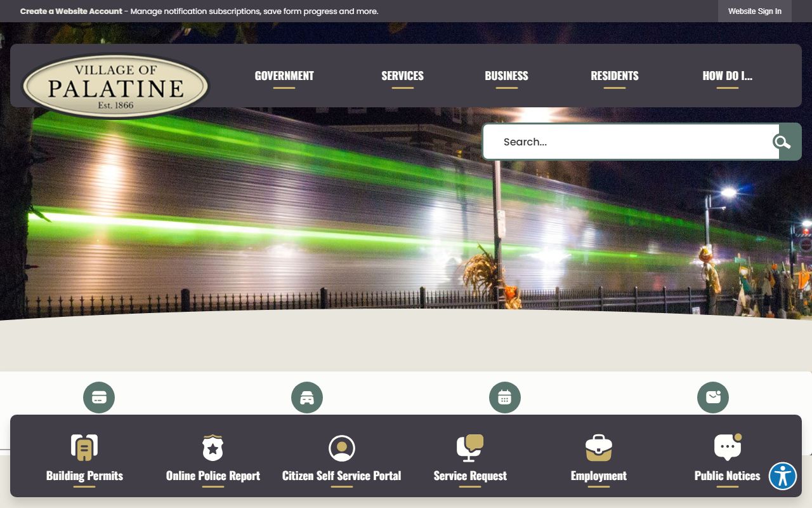Click the Building Permits icon

click(x=84, y=448)
